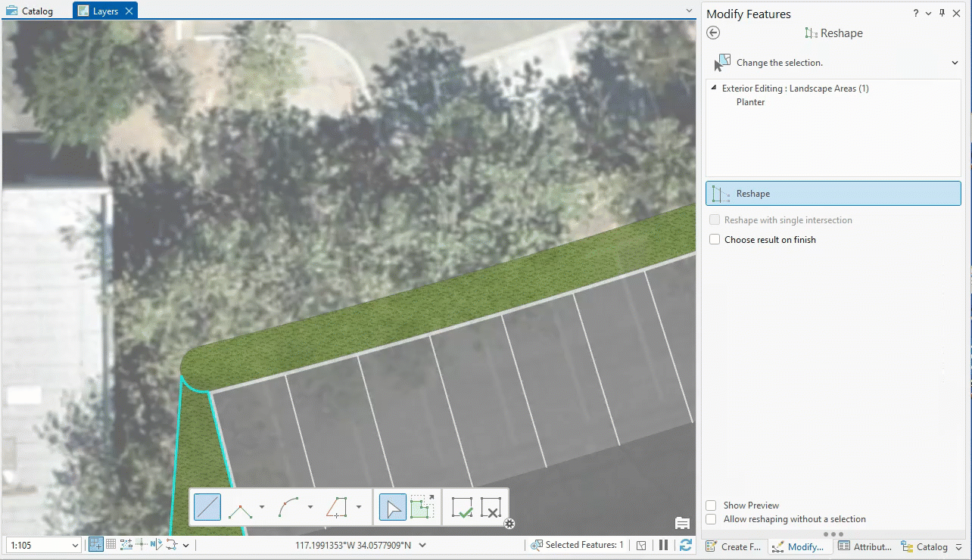Open the editing toolbar settings gear

click(x=509, y=523)
